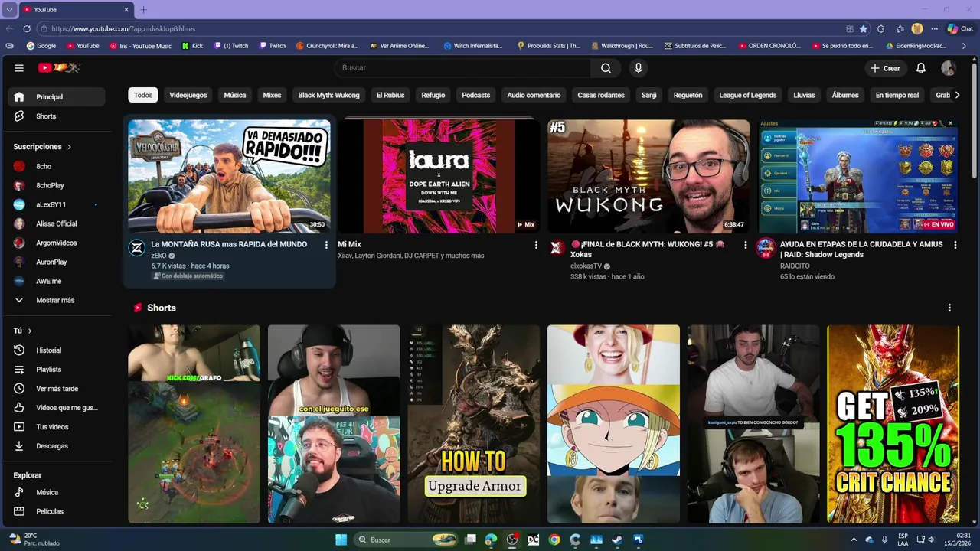Open Descargas in the sidebar

click(x=57, y=446)
